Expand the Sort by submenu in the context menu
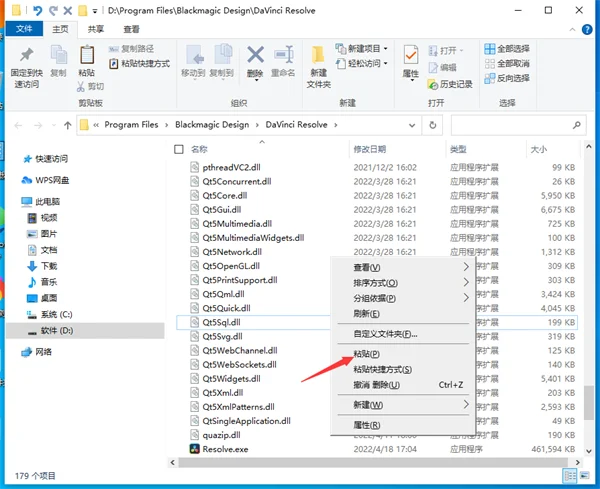600x489 pixels. click(404, 283)
